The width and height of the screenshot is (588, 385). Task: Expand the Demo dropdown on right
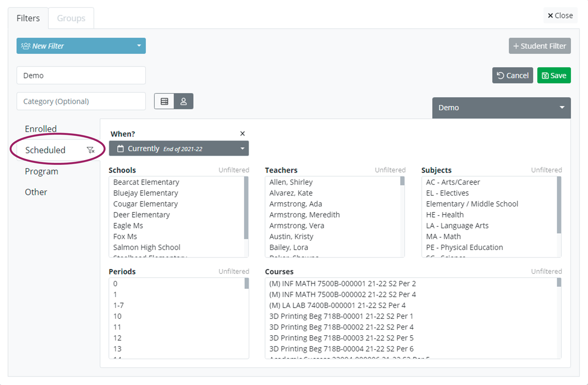501,108
